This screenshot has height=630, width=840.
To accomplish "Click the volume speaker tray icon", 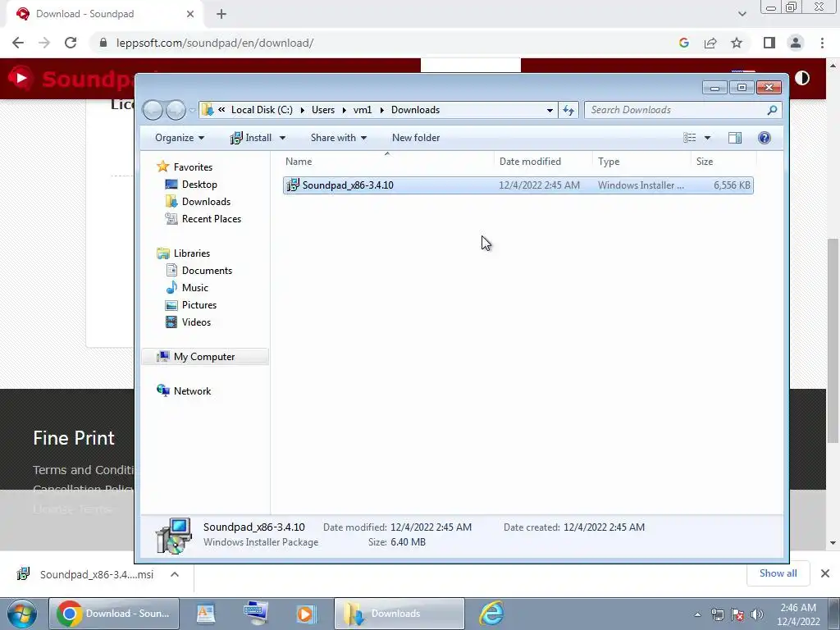I will pos(756,614).
